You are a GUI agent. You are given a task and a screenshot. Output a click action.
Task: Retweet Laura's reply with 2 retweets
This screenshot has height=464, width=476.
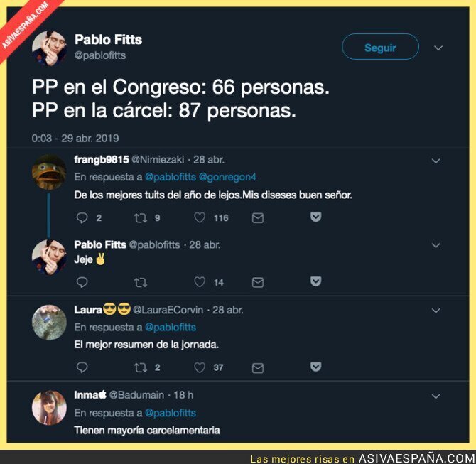(x=141, y=368)
